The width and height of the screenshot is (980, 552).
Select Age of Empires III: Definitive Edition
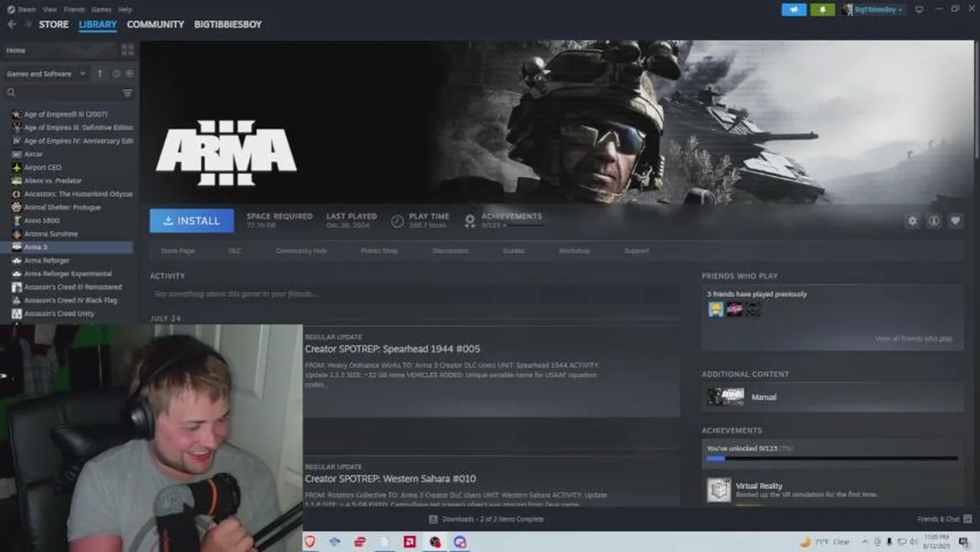[x=71, y=127]
